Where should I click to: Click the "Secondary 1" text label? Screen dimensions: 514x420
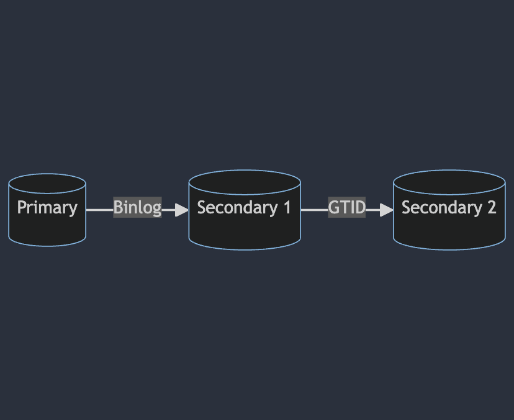coord(245,207)
